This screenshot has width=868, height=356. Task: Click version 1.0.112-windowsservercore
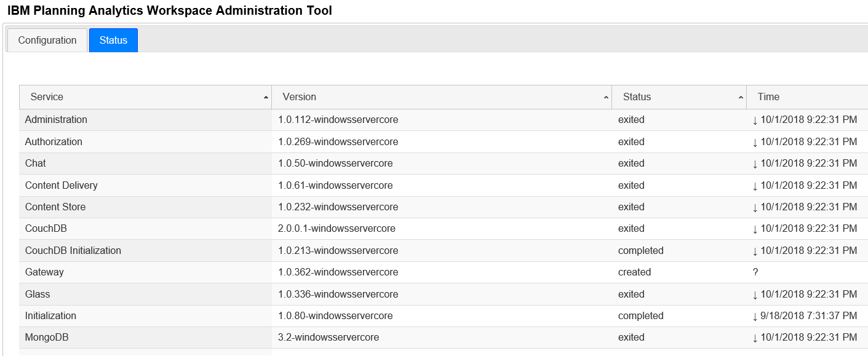click(x=338, y=120)
